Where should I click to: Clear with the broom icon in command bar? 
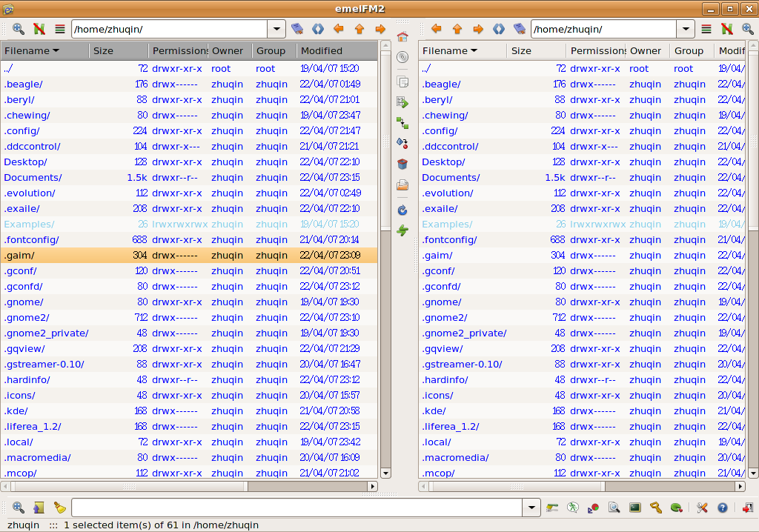click(60, 508)
